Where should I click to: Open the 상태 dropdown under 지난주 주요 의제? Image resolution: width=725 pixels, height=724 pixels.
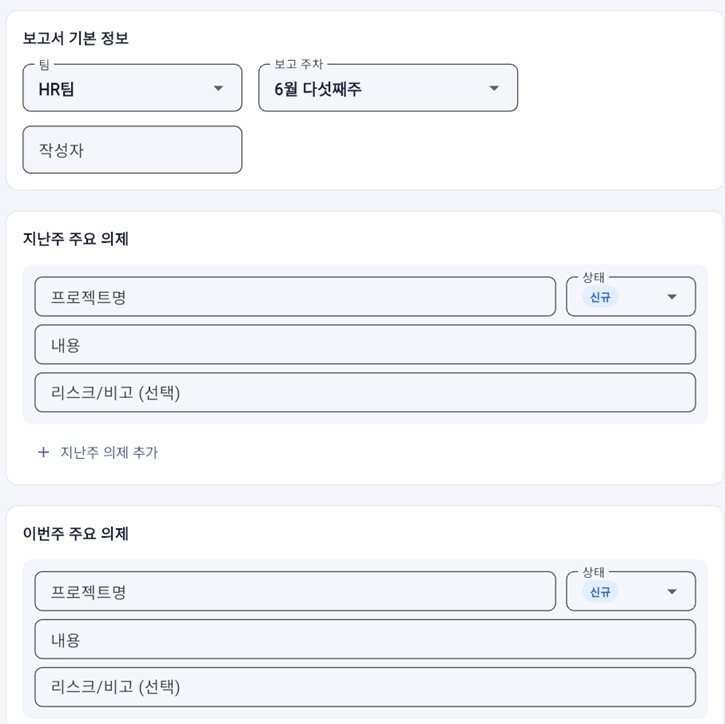click(x=631, y=297)
